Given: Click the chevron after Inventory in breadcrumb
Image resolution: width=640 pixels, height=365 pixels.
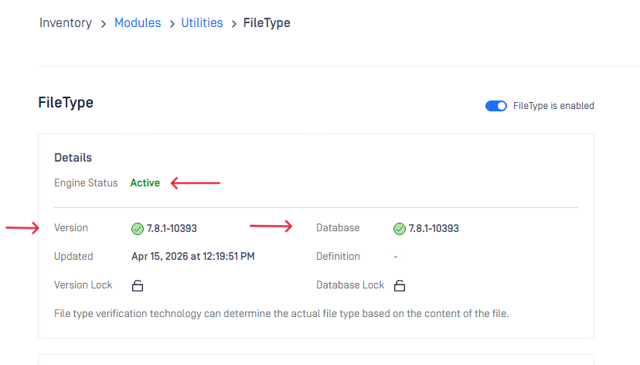Looking at the screenshot, I should (103, 24).
